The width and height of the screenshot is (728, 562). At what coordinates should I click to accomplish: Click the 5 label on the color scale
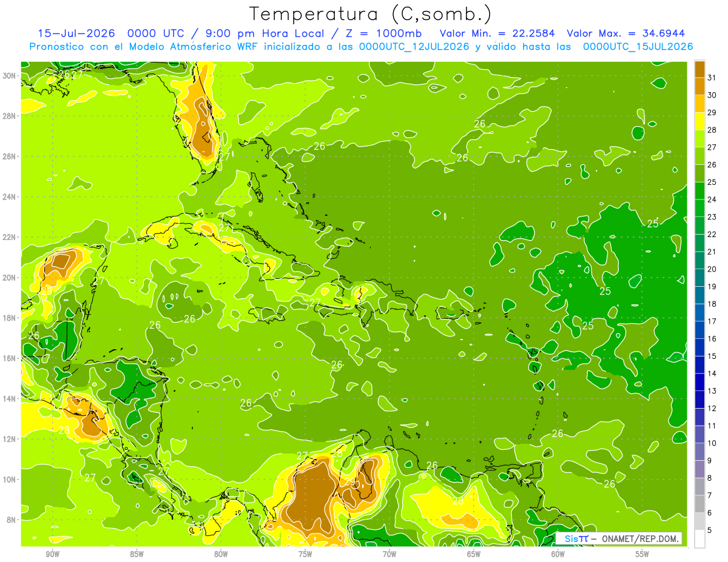coord(710,530)
